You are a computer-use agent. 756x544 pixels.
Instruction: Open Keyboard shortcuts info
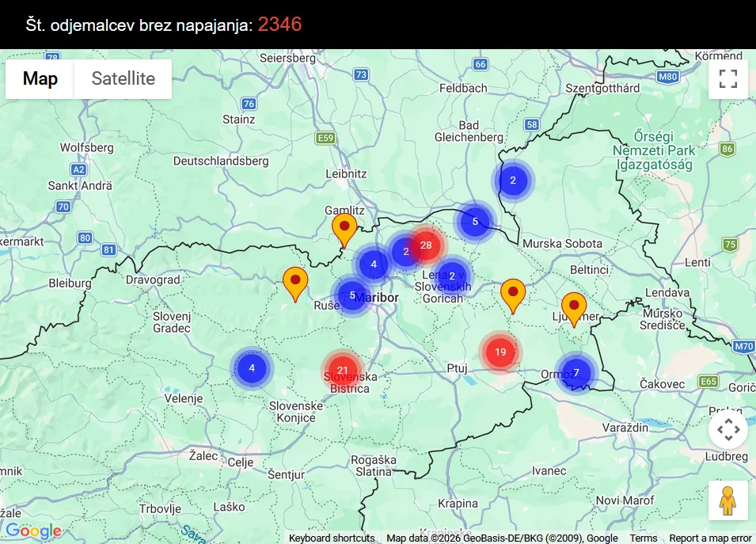[x=332, y=538]
